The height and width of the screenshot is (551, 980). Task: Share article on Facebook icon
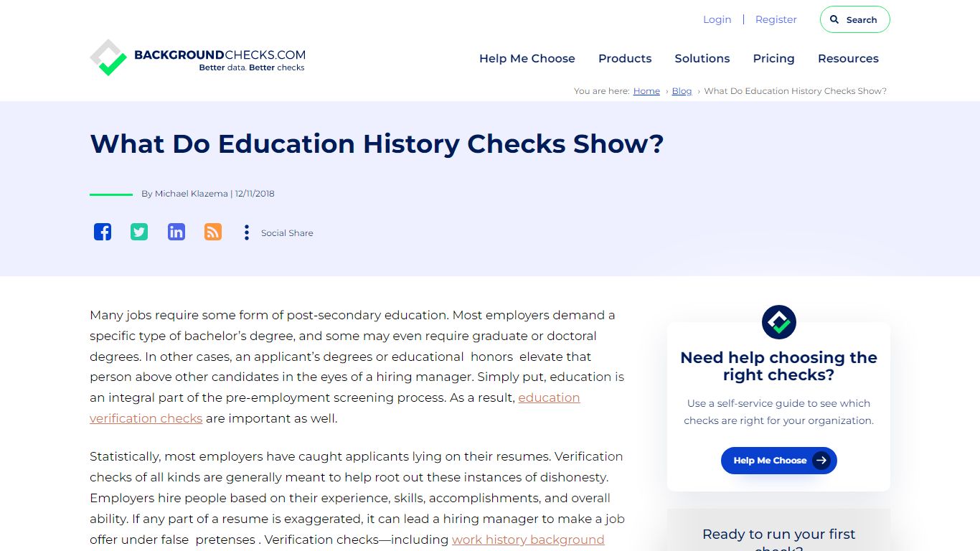coord(103,232)
